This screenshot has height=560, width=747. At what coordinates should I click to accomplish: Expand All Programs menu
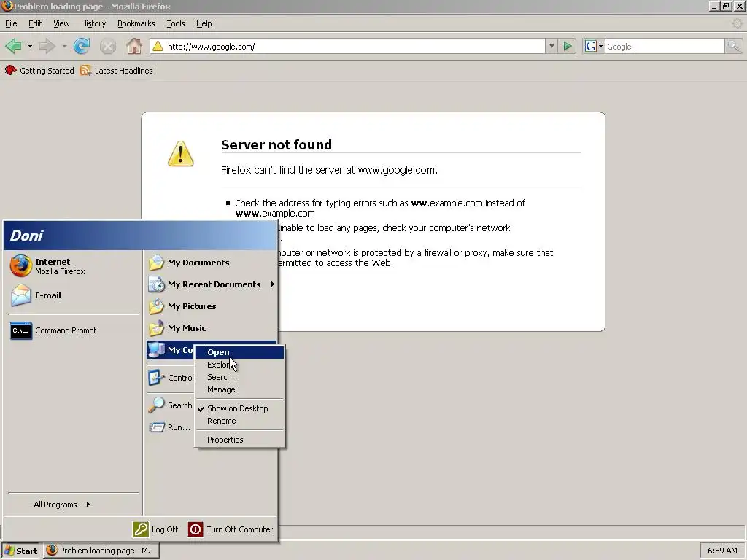pyautogui.click(x=62, y=505)
